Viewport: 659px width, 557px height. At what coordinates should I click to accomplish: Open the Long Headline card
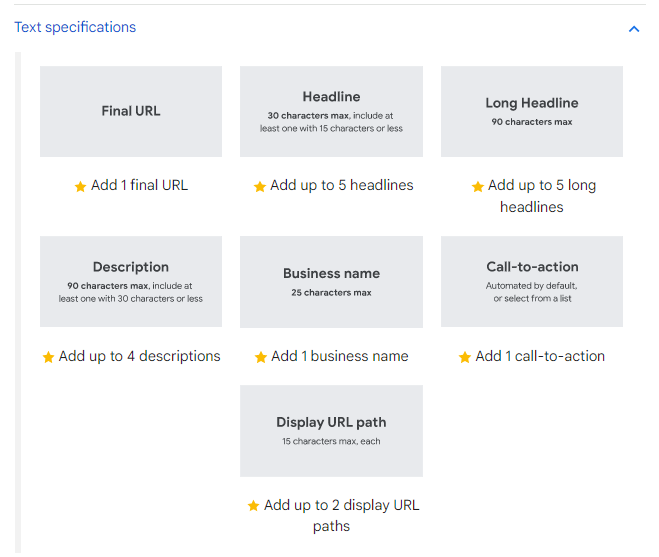point(531,111)
